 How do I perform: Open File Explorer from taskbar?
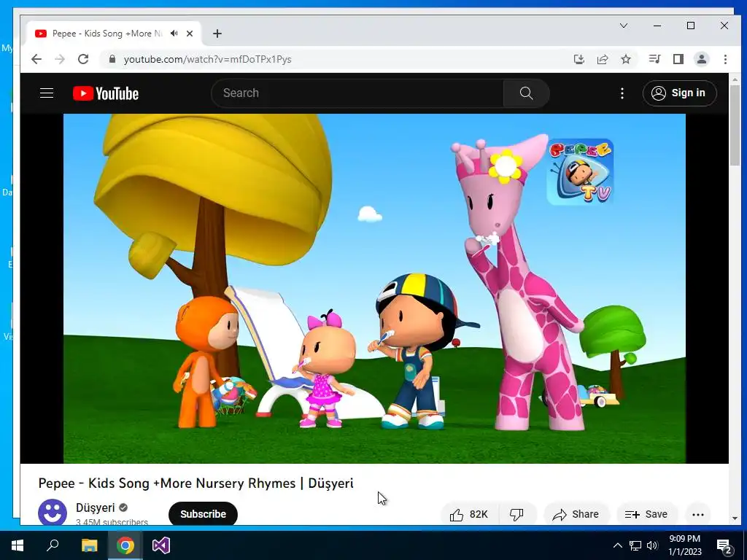[x=89, y=545]
